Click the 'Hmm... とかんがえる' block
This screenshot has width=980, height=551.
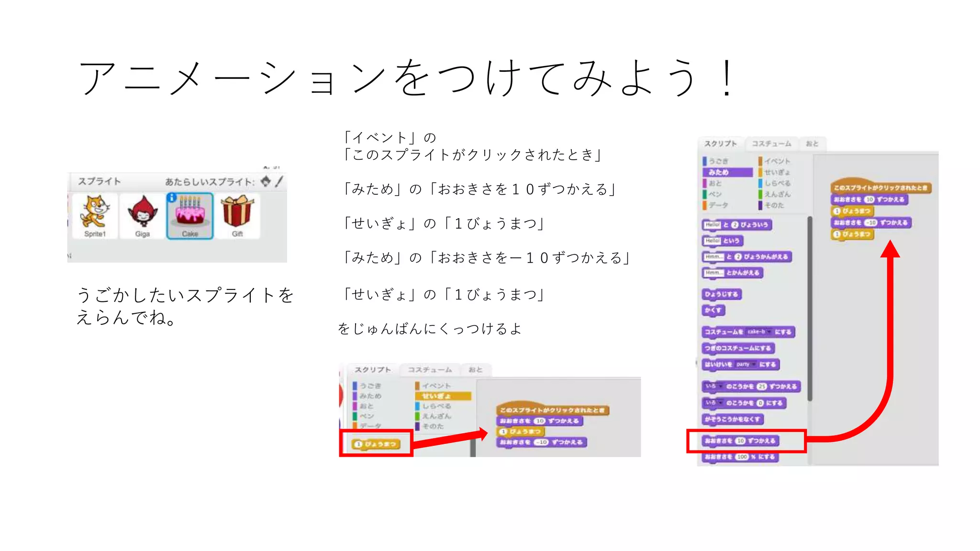click(732, 273)
